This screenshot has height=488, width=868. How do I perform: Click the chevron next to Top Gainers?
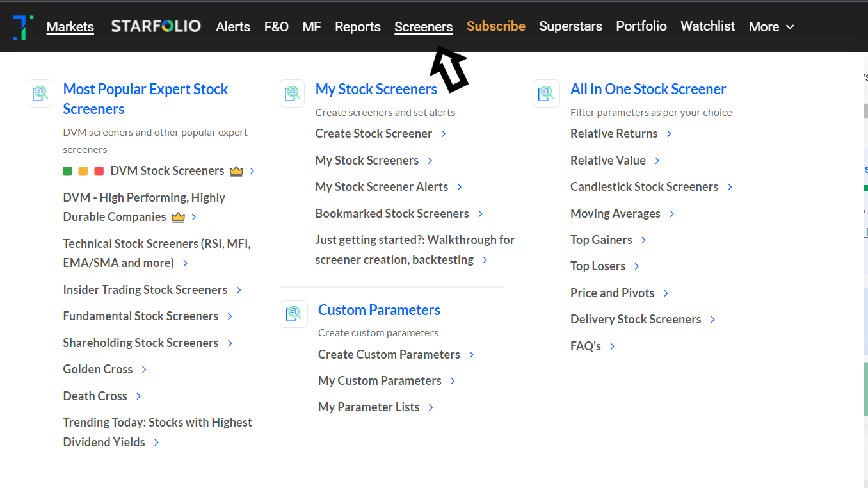pyautogui.click(x=643, y=240)
